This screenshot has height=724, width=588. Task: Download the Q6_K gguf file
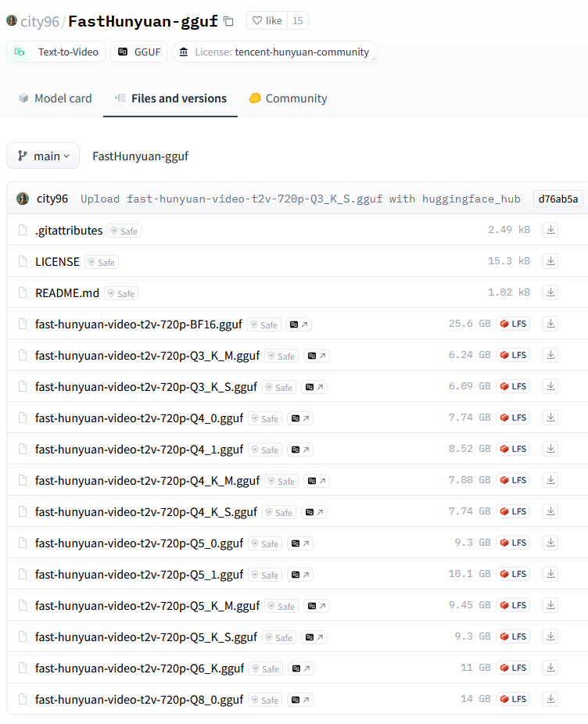click(550, 668)
